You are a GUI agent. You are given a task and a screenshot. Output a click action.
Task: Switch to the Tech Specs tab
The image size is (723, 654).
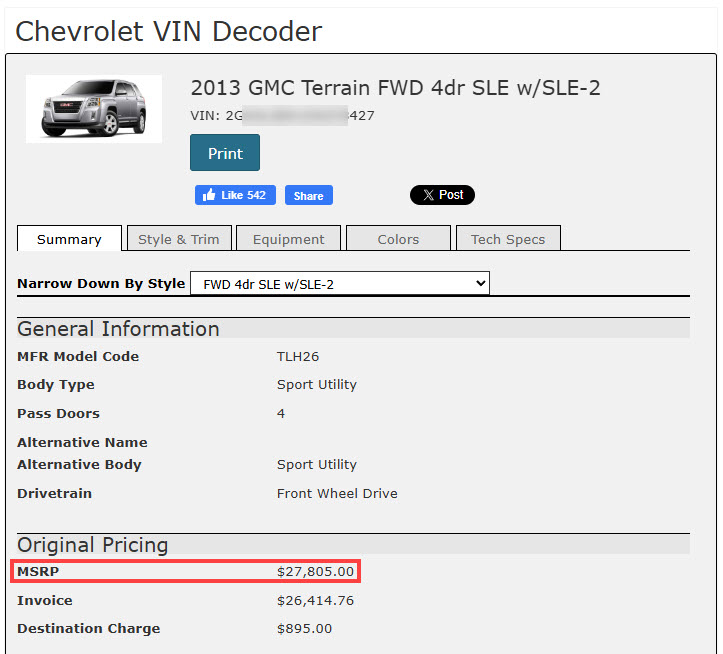(x=508, y=238)
